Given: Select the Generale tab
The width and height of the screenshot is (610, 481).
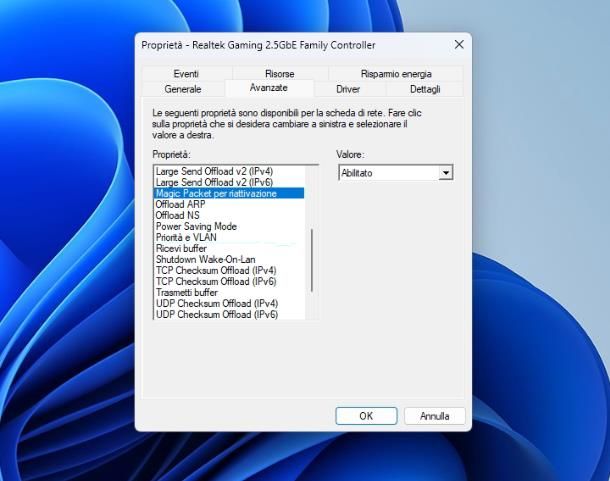Looking at the screenshot, I should [x=183, y=89].
